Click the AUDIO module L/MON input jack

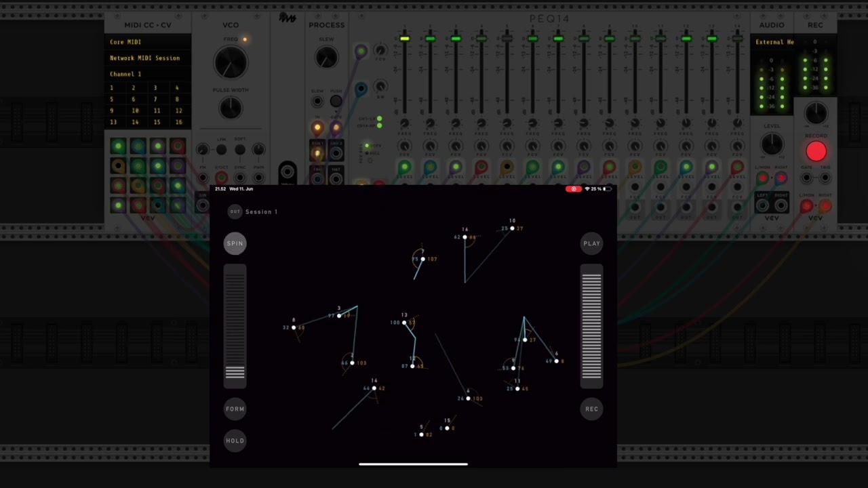(x=762, y=178)
